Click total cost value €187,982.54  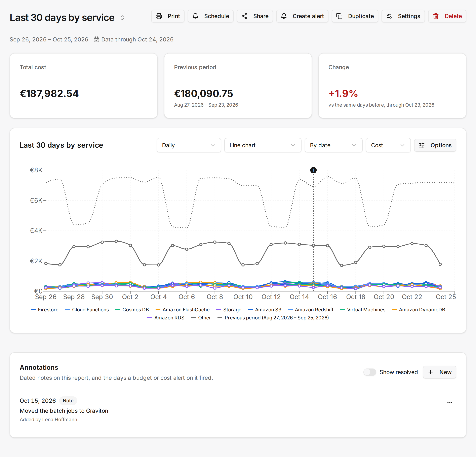click(49, 94)
